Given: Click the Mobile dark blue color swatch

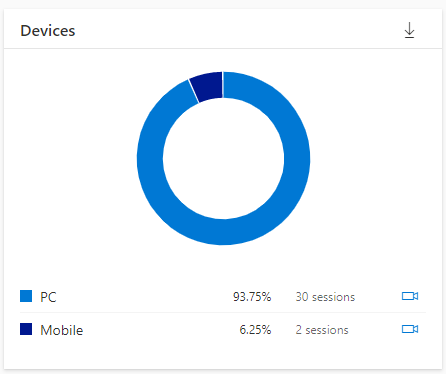Looking at the screenshot, I should [x=26, y=329].
